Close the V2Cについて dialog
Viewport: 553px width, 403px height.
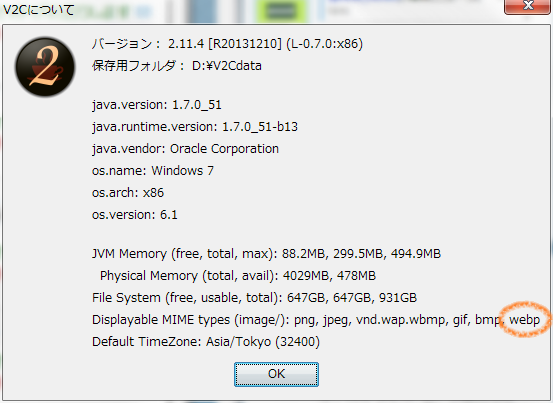pos(528,6)
